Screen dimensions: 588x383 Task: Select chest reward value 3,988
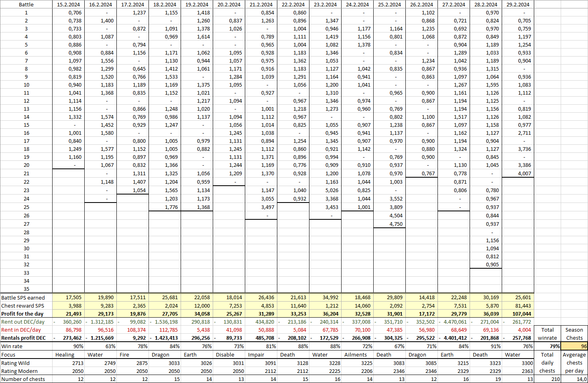[x=75, y=306]
